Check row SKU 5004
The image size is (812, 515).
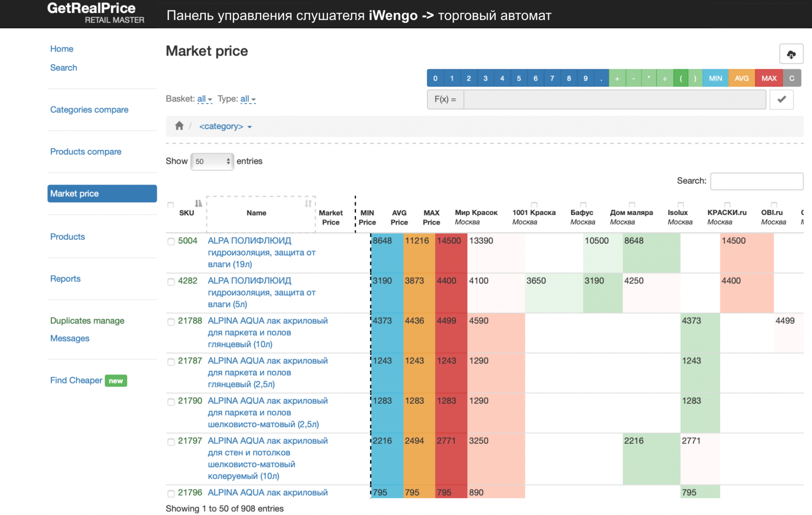pos(171,241)
